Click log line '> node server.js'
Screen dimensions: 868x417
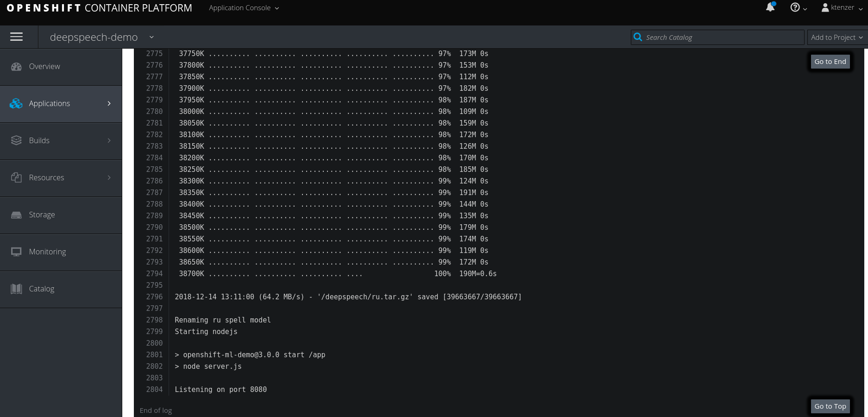tap(208, 366)
